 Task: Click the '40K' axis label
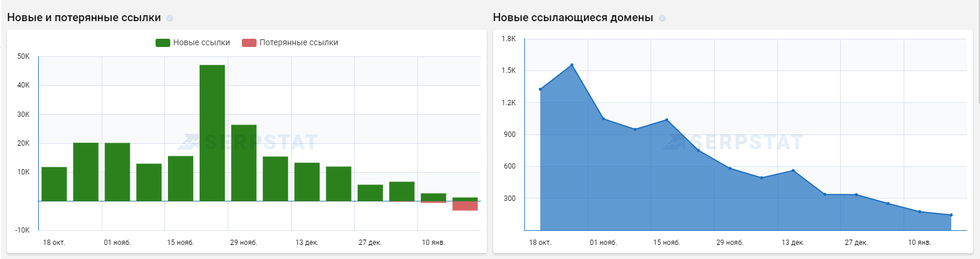pyautogui.click(x=23, y=85)
